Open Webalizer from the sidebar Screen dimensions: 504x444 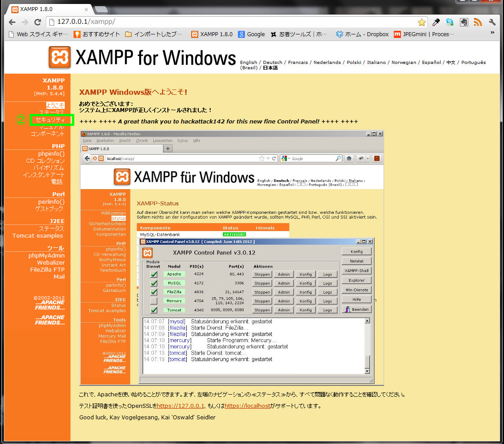51,262
